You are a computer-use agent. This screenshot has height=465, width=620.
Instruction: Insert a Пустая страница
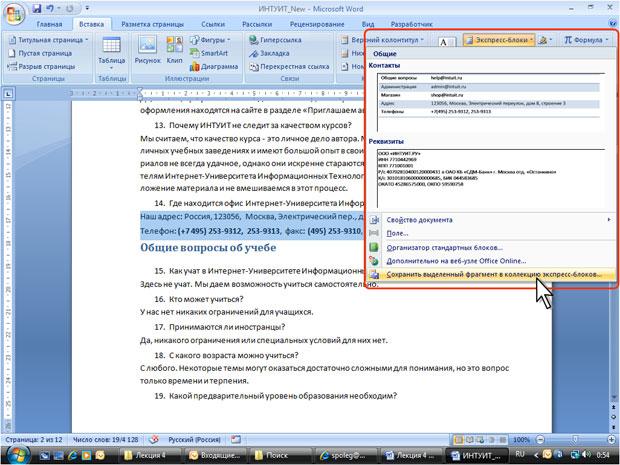pyautogui.click(x=40, y=53)
